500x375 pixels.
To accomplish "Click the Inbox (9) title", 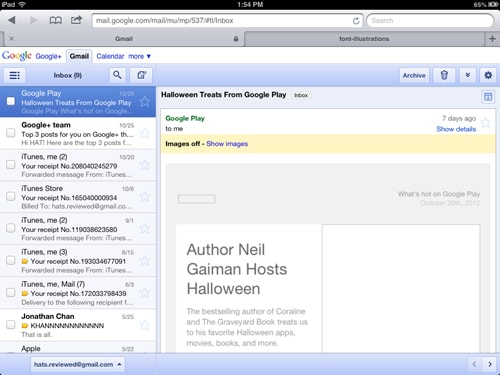I will (x=68, y=75).
